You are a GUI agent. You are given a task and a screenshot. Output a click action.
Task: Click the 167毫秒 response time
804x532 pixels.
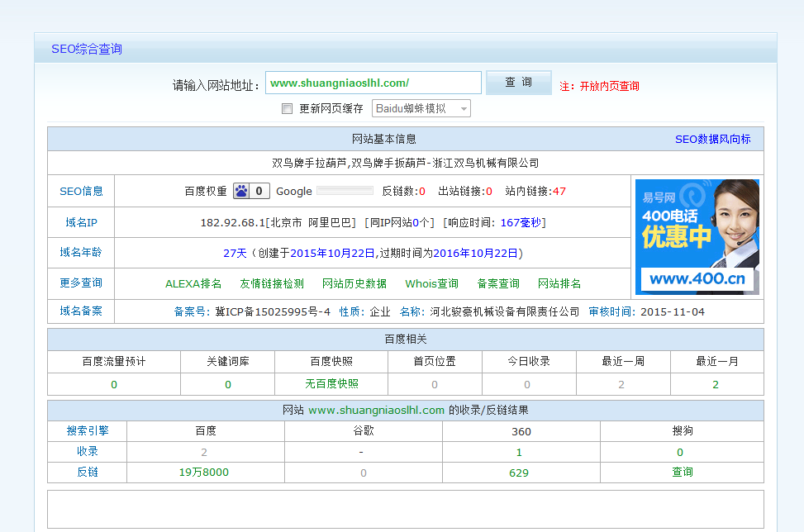tap(521, 223)
